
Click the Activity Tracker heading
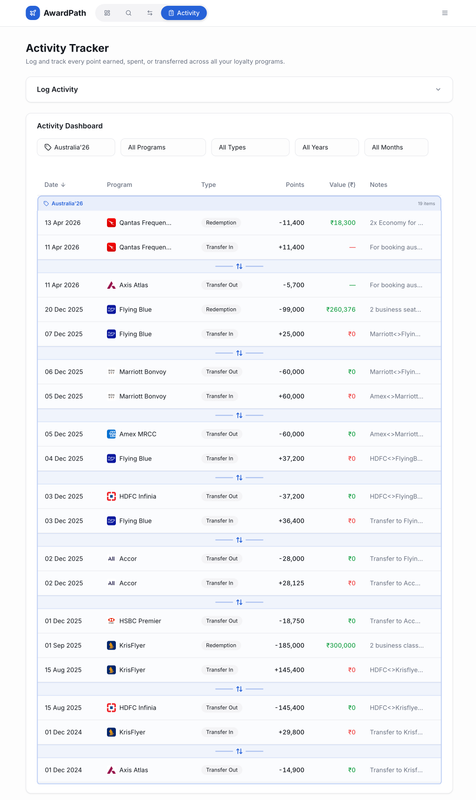coord(67,48)
